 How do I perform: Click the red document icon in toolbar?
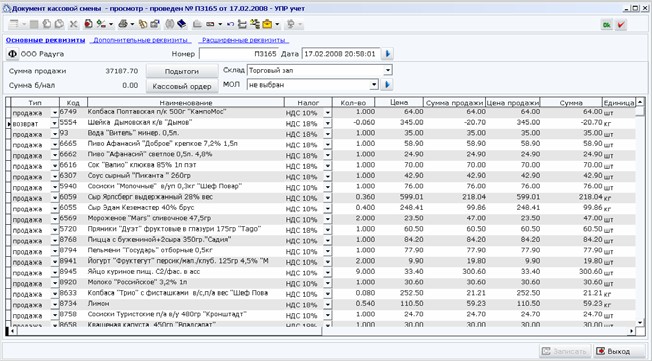(x=88, y=24)
